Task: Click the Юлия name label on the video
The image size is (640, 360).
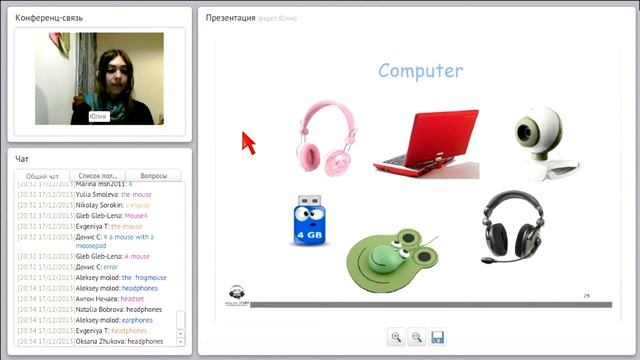Action: tap(98, 117)
